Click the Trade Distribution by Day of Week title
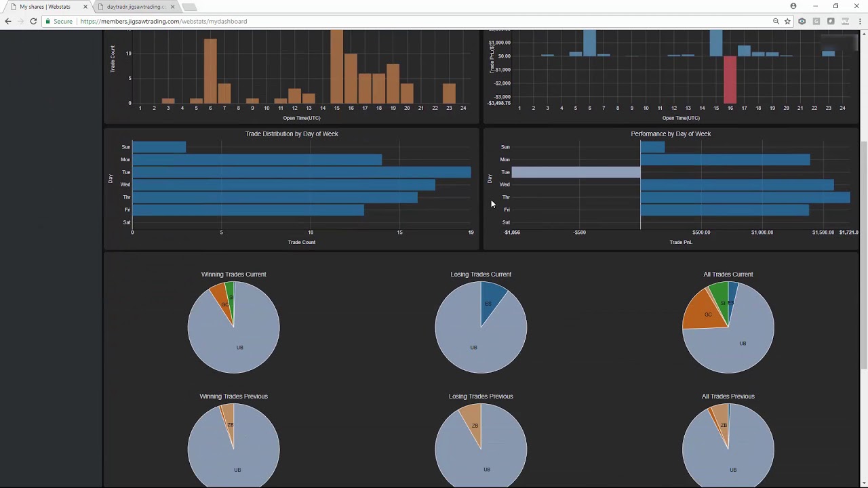Viewport: 868px width, 488px height. coord(292,134)
